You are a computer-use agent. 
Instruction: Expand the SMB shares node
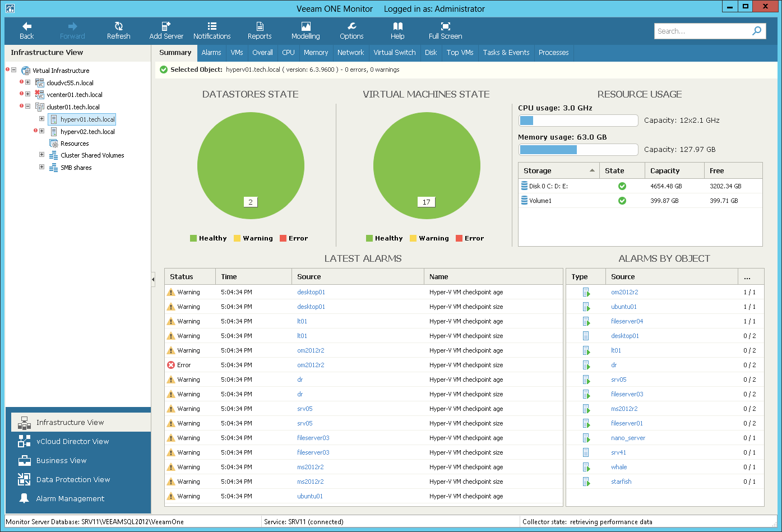pyautogui.click(x=42, y=167)
